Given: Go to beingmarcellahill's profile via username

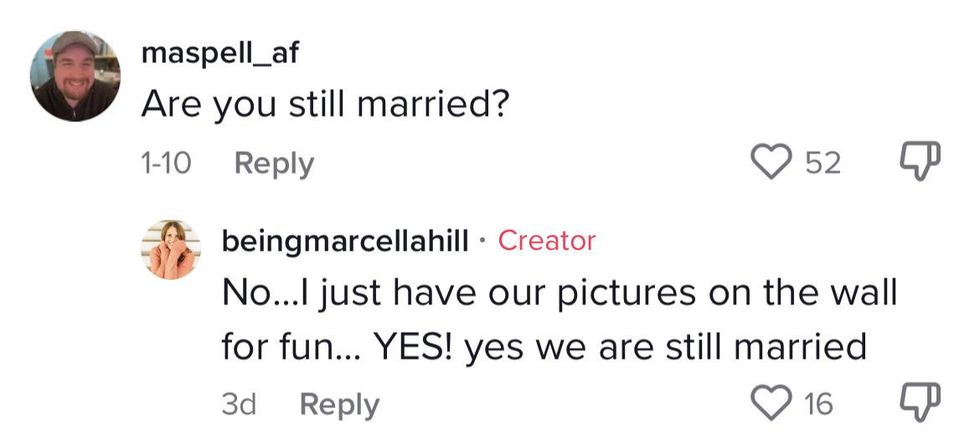Looking at the screenshot, I should click(x=345, y=241).
